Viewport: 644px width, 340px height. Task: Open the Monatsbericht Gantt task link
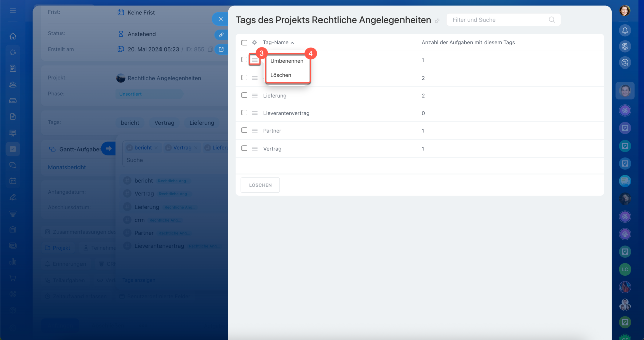point(67,167)
